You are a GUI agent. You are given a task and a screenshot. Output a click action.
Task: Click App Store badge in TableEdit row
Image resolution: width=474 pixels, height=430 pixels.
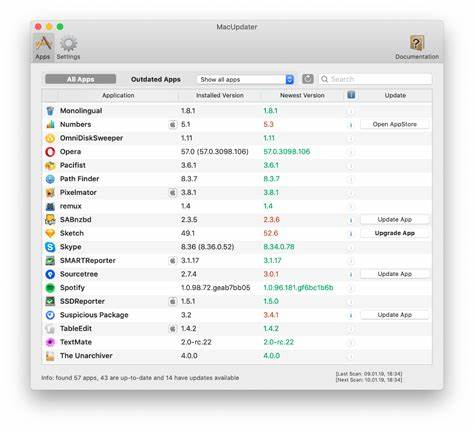173,329
